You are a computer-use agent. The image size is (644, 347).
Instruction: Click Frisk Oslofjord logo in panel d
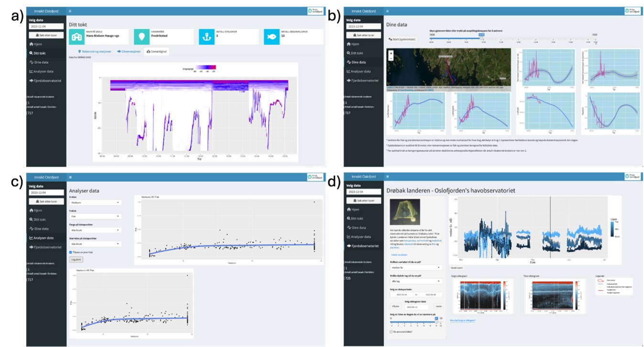click(x=632, y=177)
